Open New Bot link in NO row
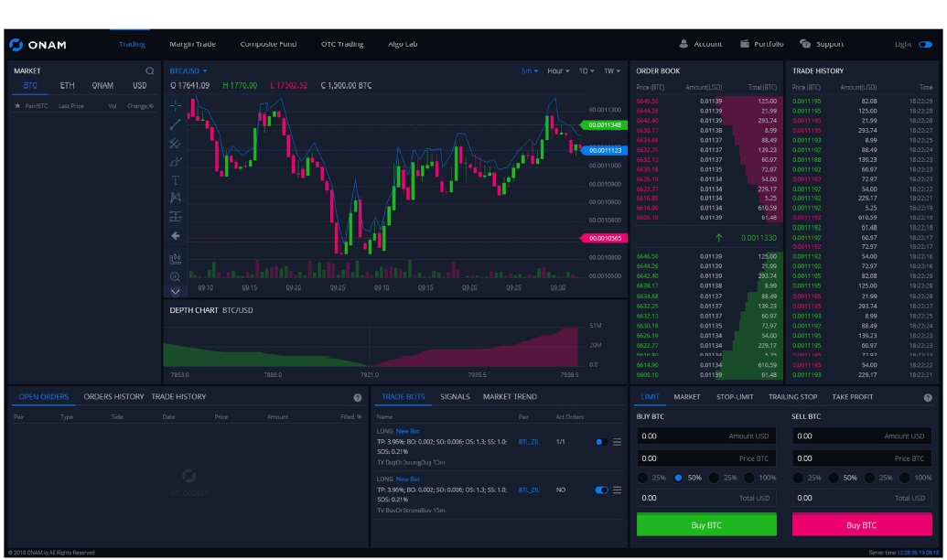 (408, 479)
